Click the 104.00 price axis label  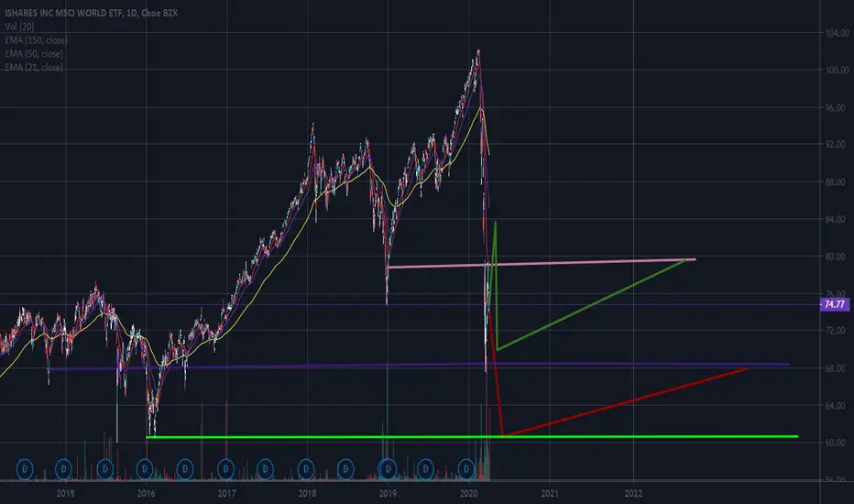click(837, 33)
